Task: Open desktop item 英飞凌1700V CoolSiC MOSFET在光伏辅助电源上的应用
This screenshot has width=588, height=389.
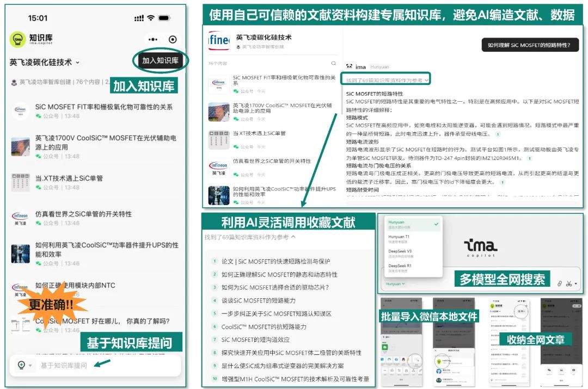Action: (282, 108)
